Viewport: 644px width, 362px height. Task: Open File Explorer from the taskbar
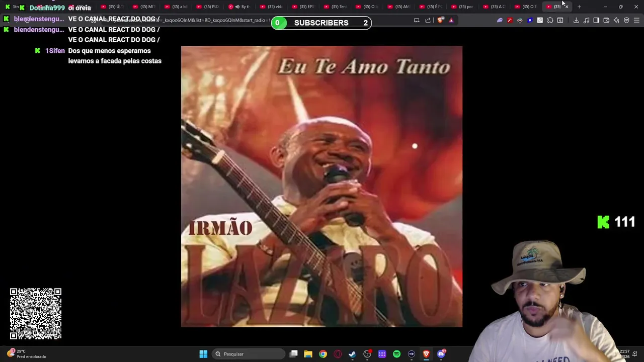(308, 354)
